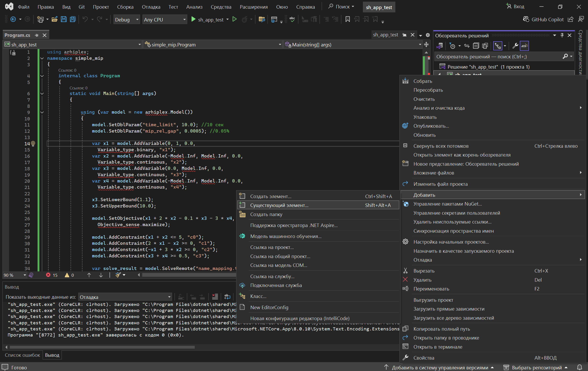Screen dimensions: 588x371
Task: Sync with Active Document in Solution Explorer
Action: (467, 46)
